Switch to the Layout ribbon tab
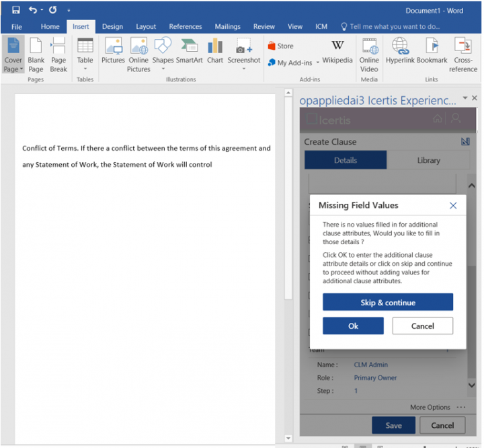Screen dimensions: 484x448 [146, 27]
